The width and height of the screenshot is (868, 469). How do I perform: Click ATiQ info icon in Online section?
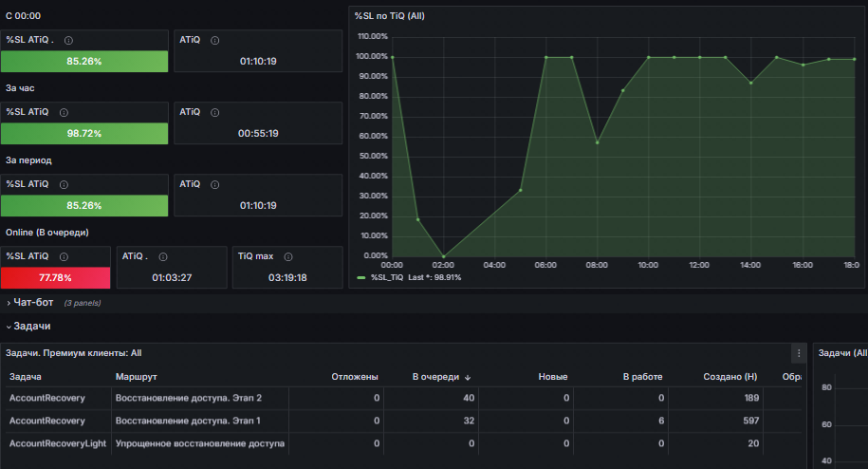pyautogui.click(x=162, y=256)
